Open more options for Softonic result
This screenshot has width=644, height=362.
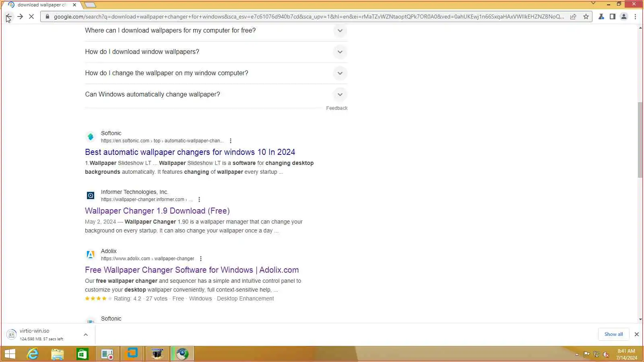(231, 141)
